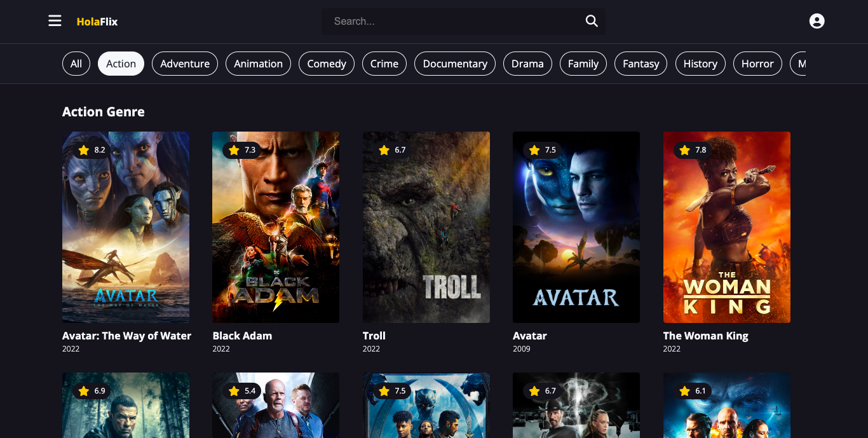Click the search magnifying glass icon
Screen dimensions: 868x438
pyautogui.click(x=592, y=21)
